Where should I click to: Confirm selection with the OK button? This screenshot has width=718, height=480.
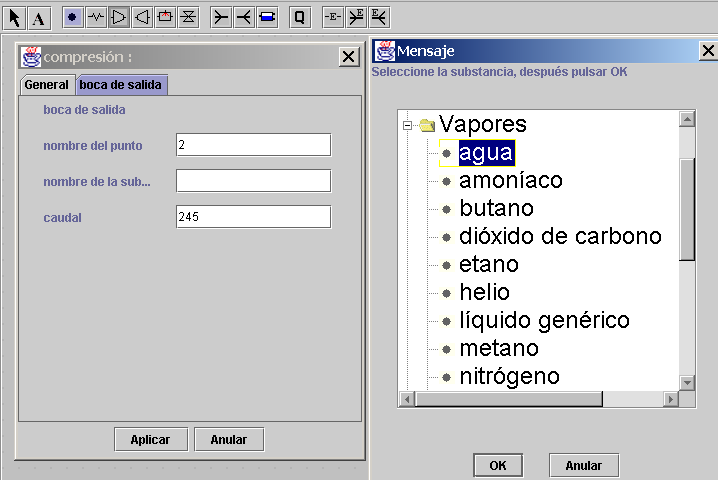tap(498, 465)
